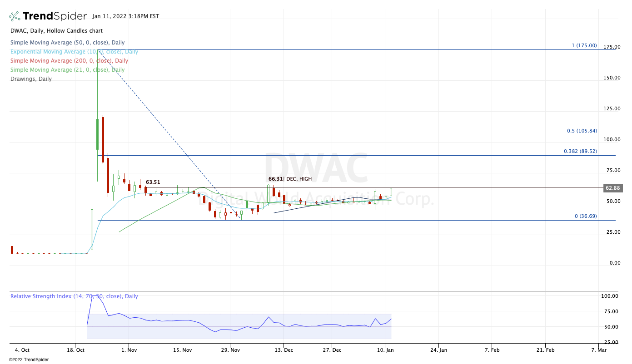Select the Exponential Moving Average (10) legend entry

[75, 52]
